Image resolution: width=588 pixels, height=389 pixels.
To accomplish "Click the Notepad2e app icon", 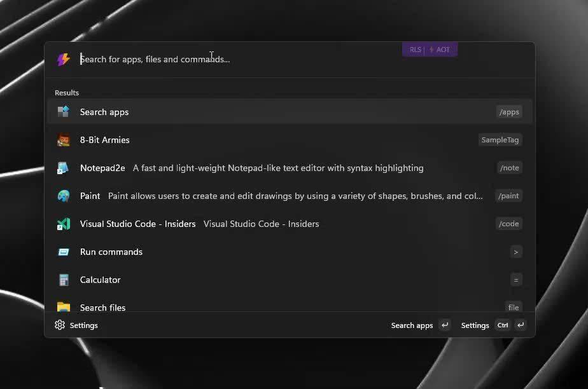I will click(x=63, y=168).
